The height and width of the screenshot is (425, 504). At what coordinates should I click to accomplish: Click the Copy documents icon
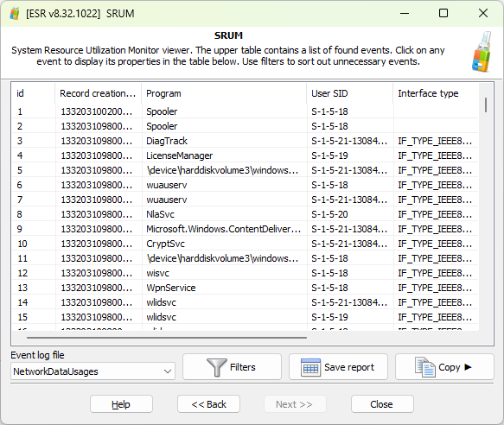[x=425, y=367]
